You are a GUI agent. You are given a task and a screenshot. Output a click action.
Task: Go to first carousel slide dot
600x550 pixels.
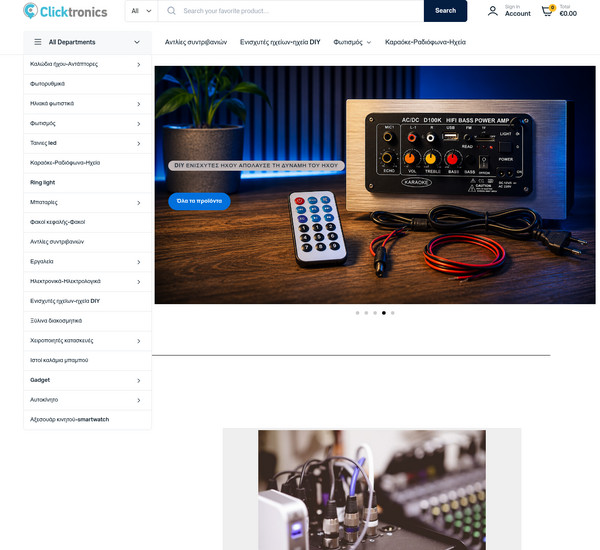357,313
